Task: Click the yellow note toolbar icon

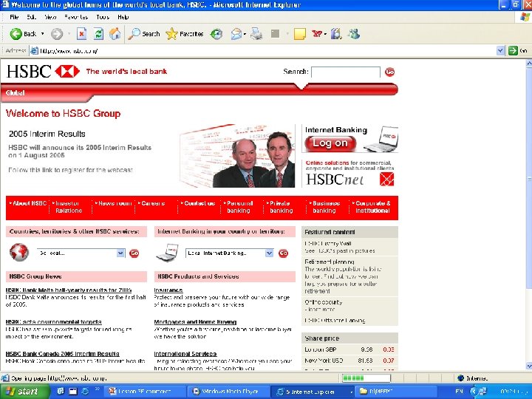Action: click(299, 34)
